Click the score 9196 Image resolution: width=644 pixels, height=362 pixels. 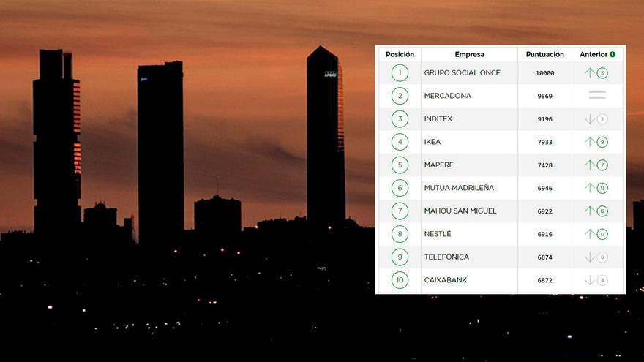pyautogui.click(x=544, y=119)
